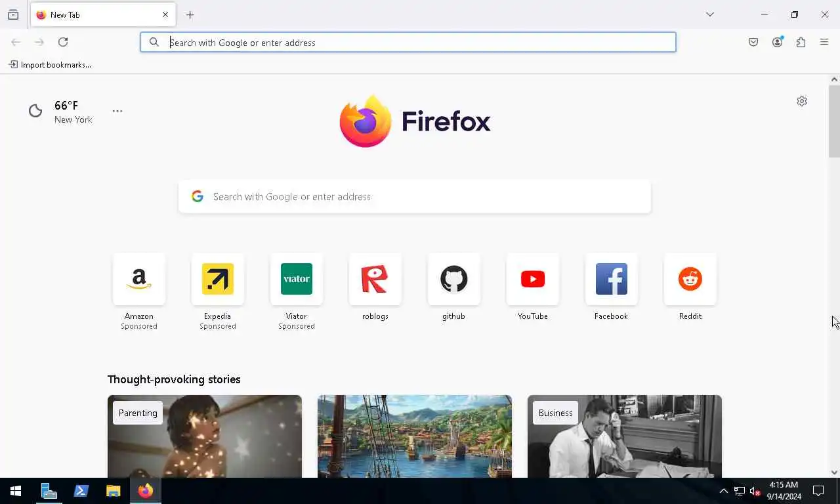Launch PowerShell from taskbar
The width and height of the screenshot is (840, 504).
coord(81,491)
